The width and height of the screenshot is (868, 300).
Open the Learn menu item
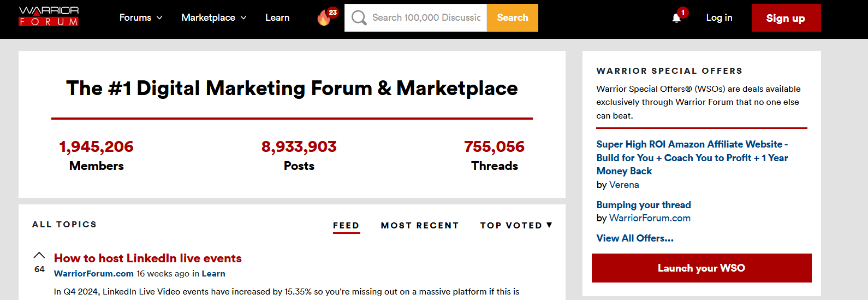pos(277,17)
